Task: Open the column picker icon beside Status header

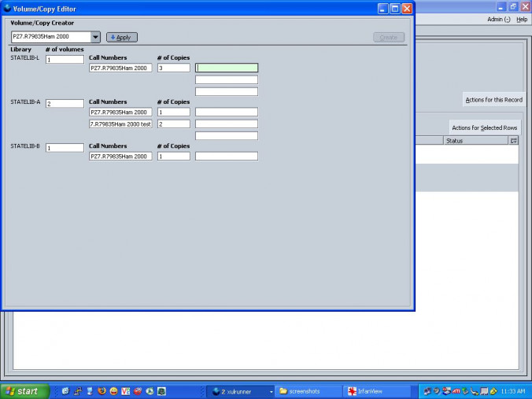Action: coord(513,140)
